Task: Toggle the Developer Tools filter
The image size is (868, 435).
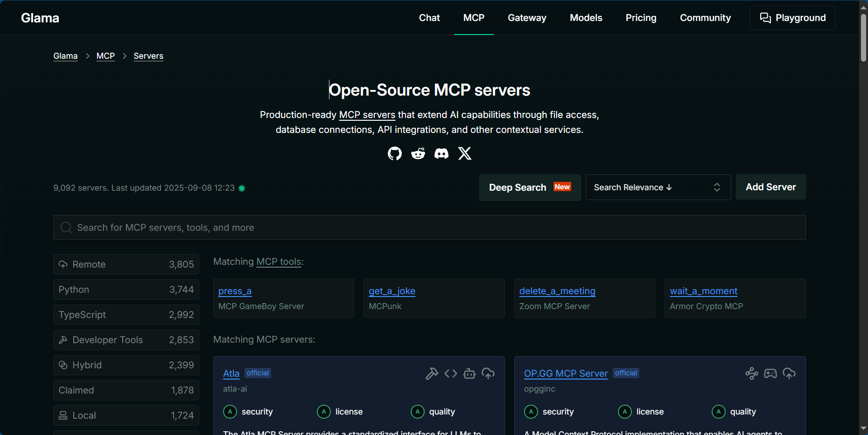Action: click(x=126, y=340)
